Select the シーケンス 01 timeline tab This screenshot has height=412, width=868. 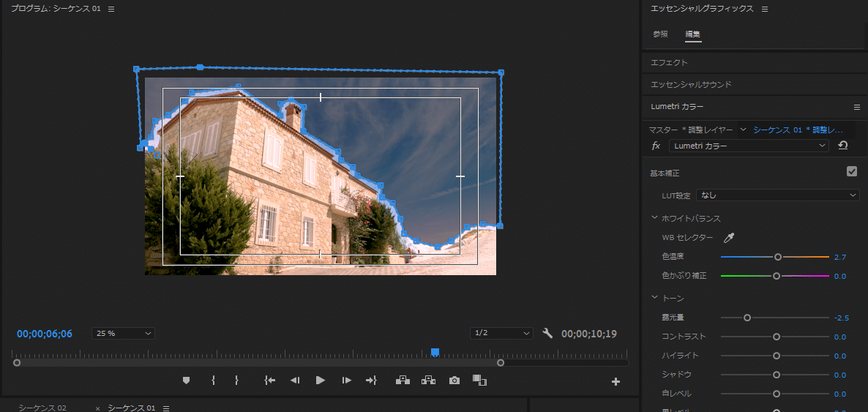click(x=132, y=408)
